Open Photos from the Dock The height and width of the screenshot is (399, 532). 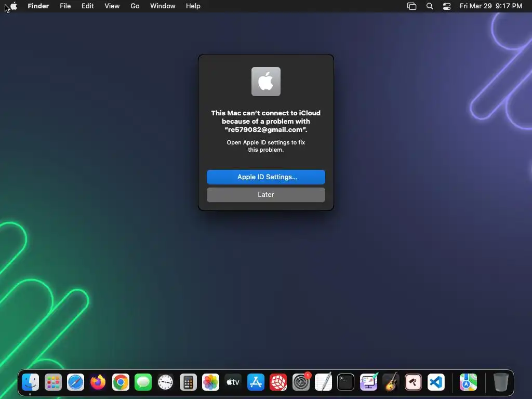[210, 382]
